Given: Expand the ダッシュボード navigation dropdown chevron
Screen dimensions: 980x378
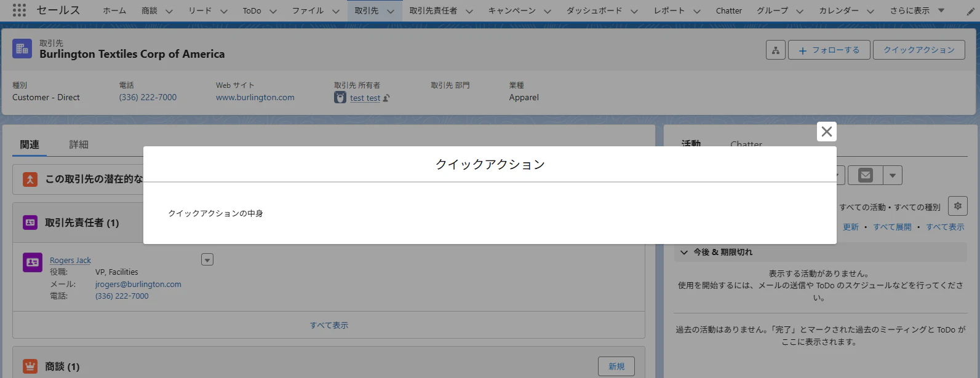Looking at the screenshot, I should 634,11.
